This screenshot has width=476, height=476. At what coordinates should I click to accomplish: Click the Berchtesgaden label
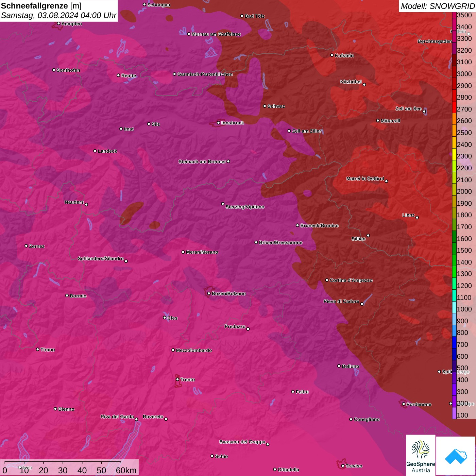pos(435,41)
